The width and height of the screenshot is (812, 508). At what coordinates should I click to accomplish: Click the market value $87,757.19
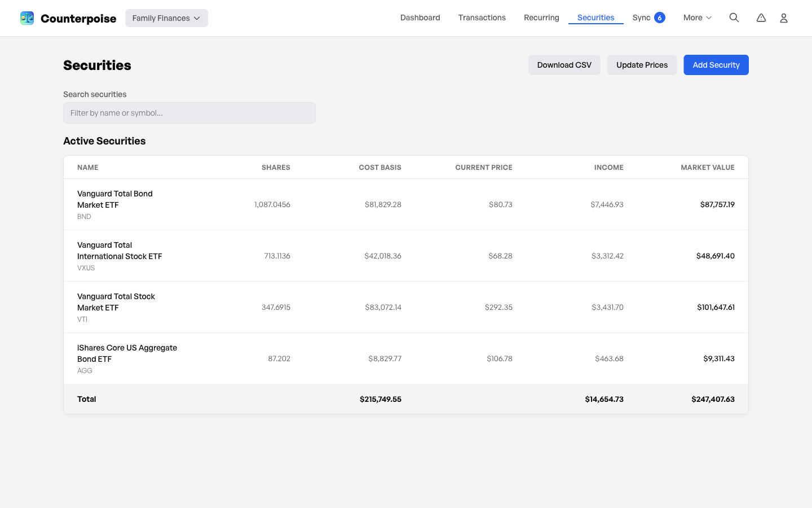tap(717, 204)
